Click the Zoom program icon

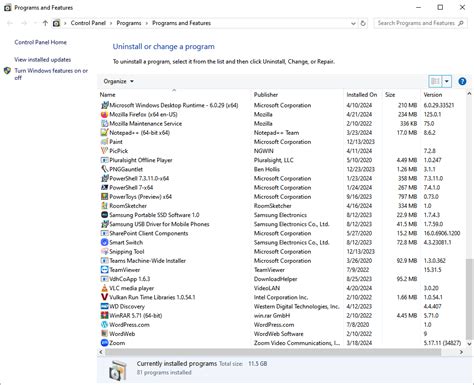[104, 343]
